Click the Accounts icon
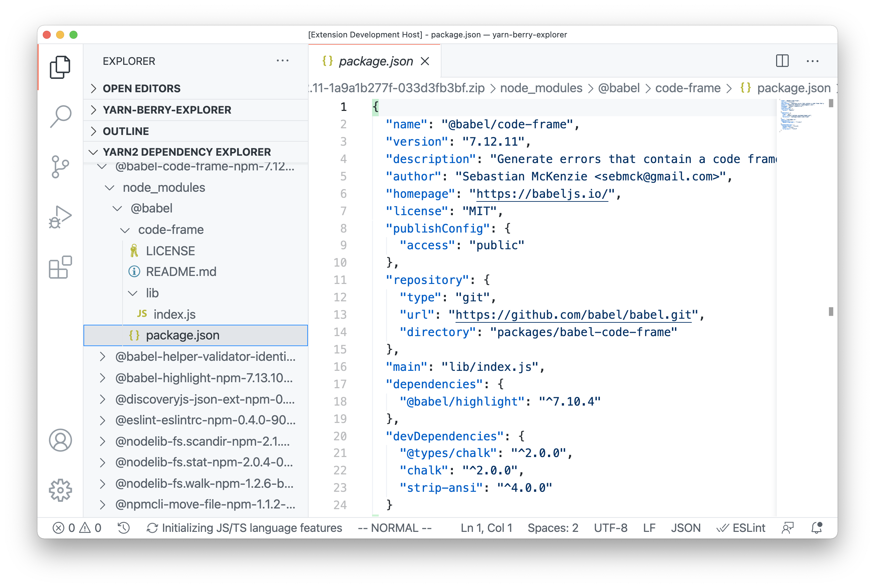This screenshot has height=588, width=875. pyautogui.click(x=60, y=440)
